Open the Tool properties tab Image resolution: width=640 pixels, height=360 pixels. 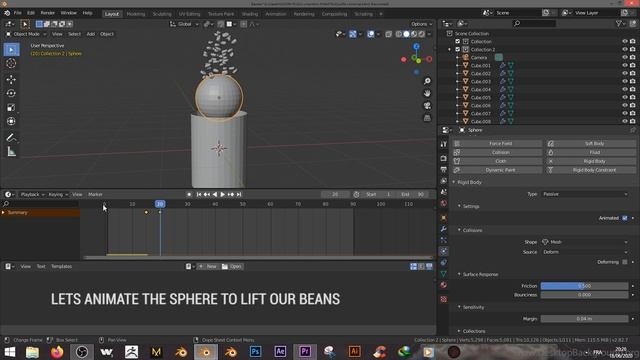click(x=444, y=144)
